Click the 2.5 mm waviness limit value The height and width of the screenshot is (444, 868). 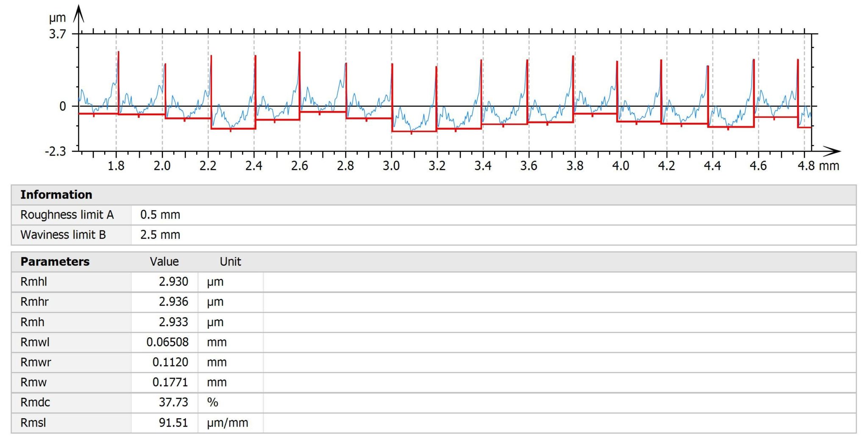tap(160, 235)
